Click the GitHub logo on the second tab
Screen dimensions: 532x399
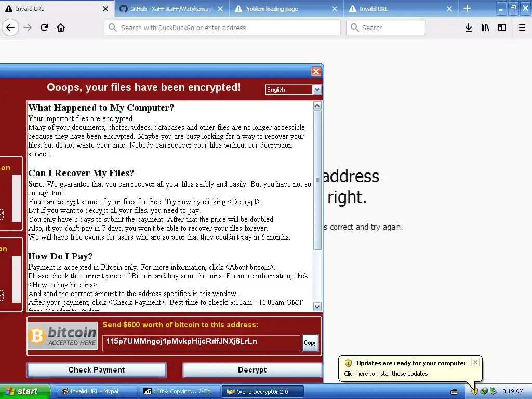click(x=124, y=9)
